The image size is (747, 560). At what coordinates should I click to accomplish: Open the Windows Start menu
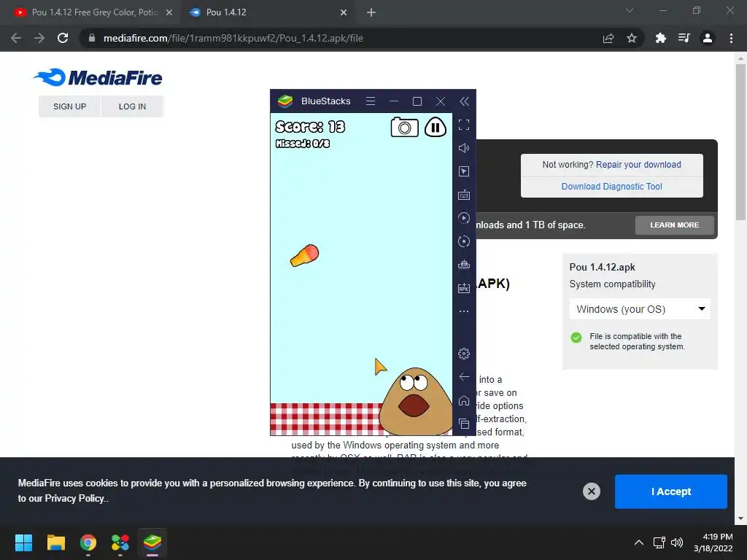tap(23, 542)
